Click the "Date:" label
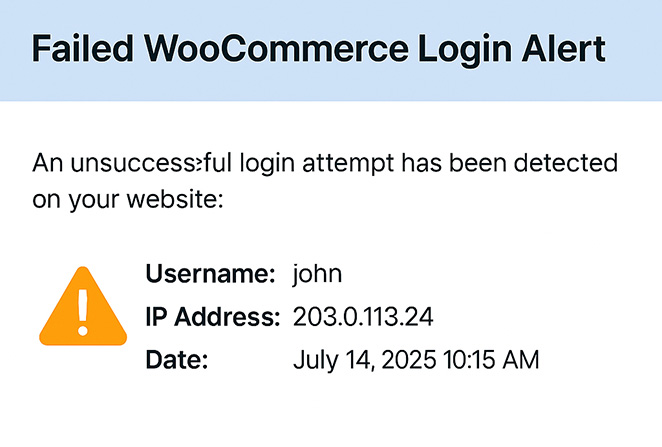 (176, 360)
